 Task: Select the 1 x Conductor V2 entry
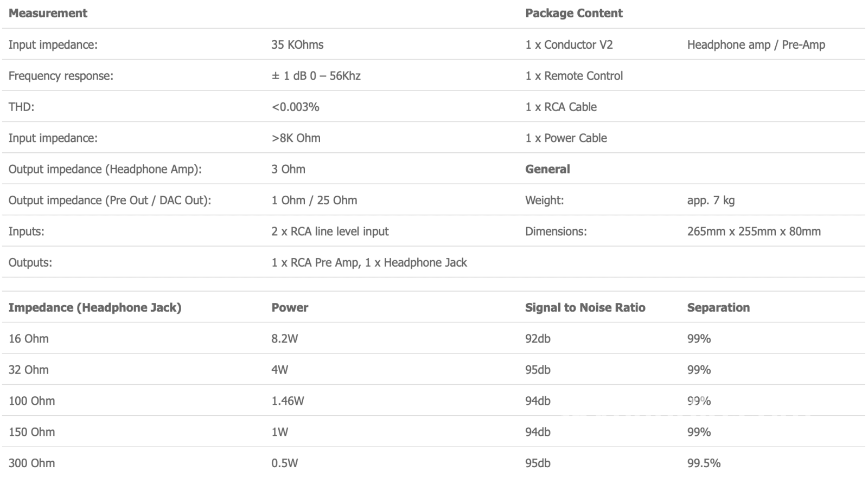(x=569, y=44)
